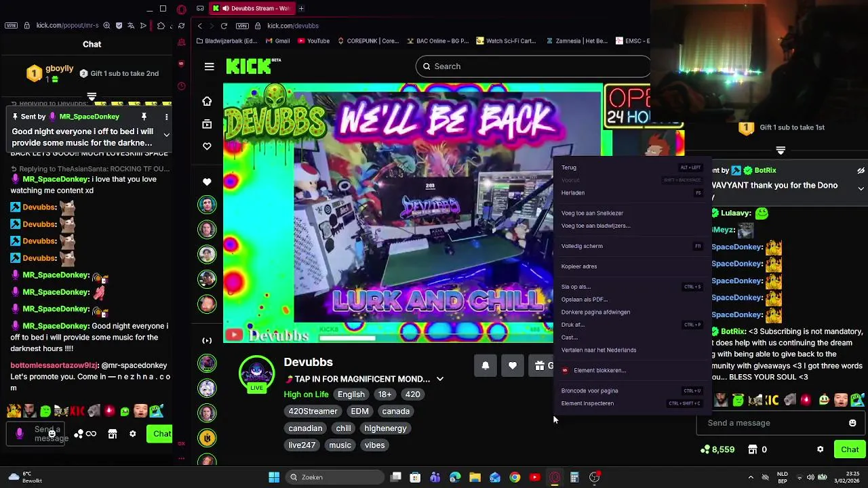Hide BotRix pinned message eye icon
This screenshot has height=488, width=868.
[861, 171]
